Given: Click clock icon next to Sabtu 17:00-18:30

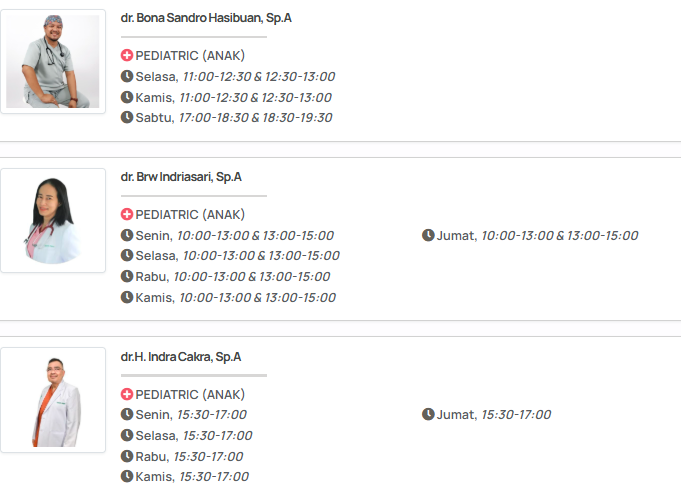Looking at the screenshot, I should tap(127, 118).
